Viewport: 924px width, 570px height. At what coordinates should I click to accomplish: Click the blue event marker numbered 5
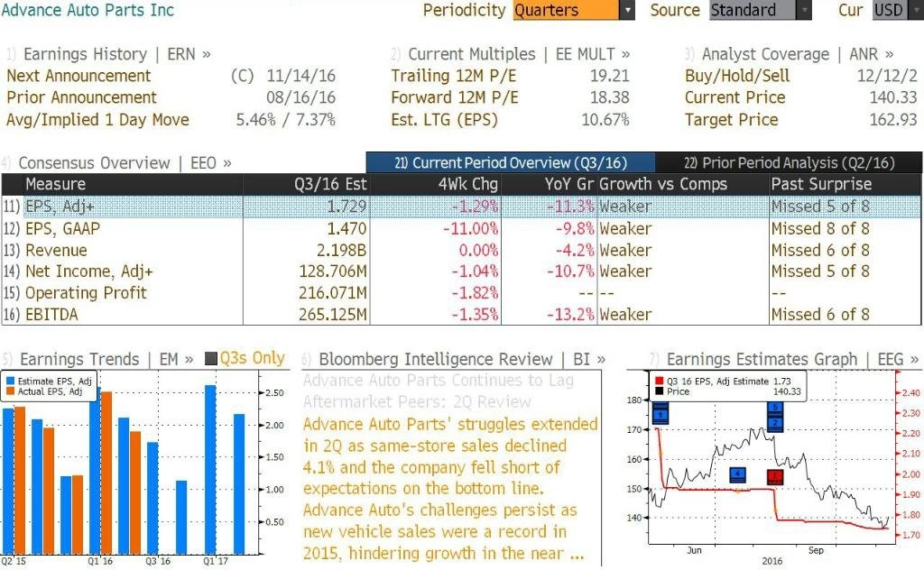775,408
